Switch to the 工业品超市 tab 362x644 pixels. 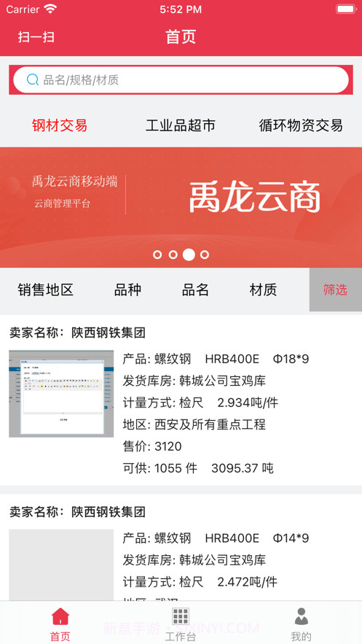click(181, 125)
